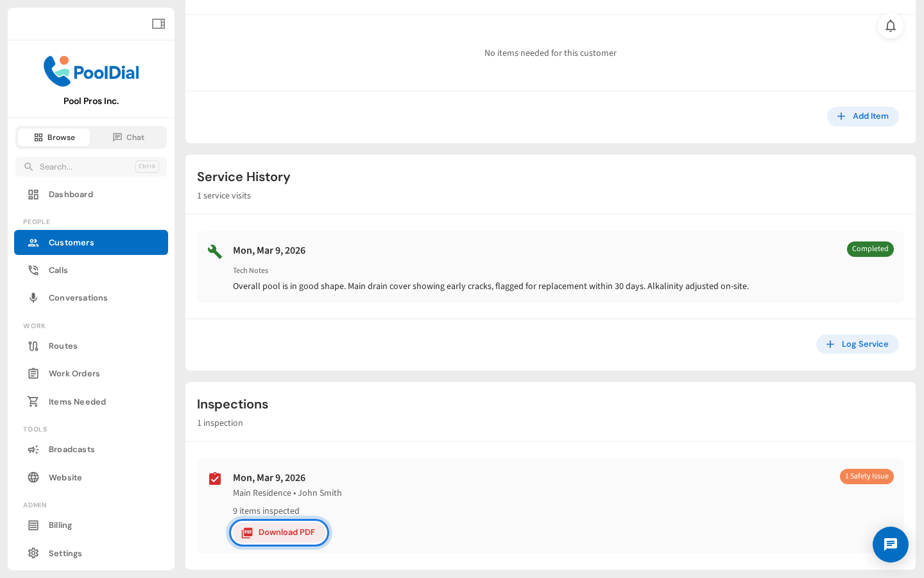Select the Browse tab
Screen dimensions: 924x578
55,137
